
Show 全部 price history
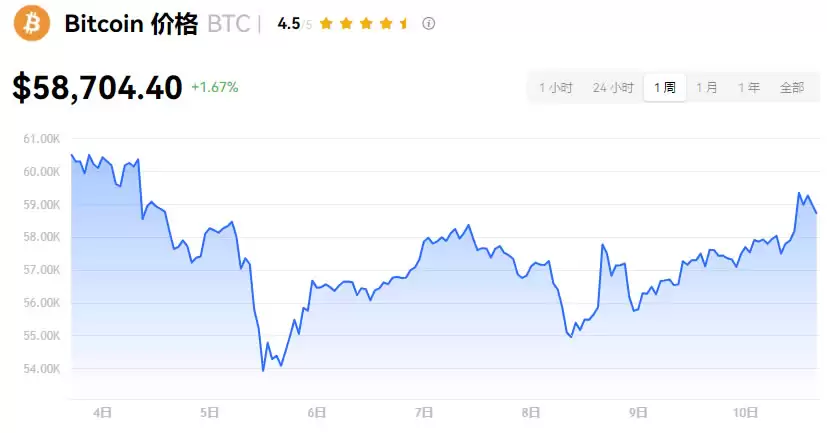coord(791,88)
